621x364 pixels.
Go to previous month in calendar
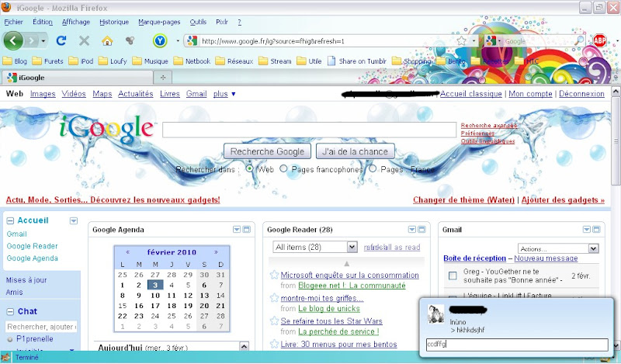pyautogui.click(x=127, y=252)
